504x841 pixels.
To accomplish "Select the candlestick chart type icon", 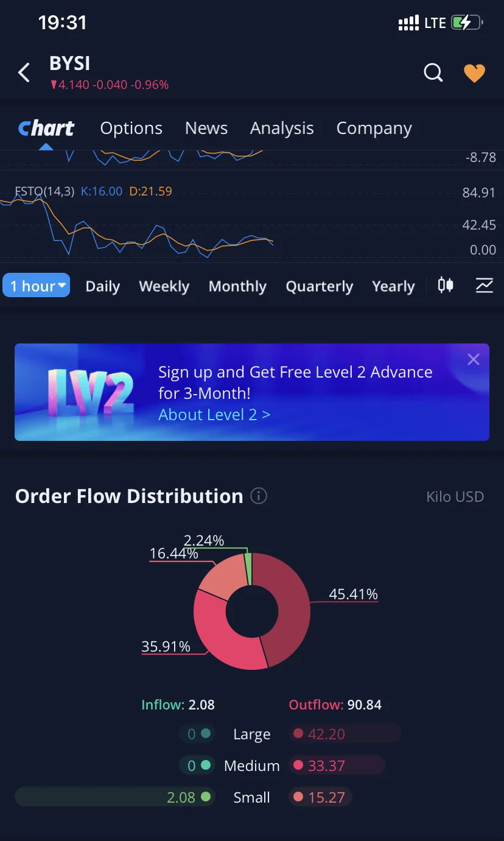I will point(446,285).
